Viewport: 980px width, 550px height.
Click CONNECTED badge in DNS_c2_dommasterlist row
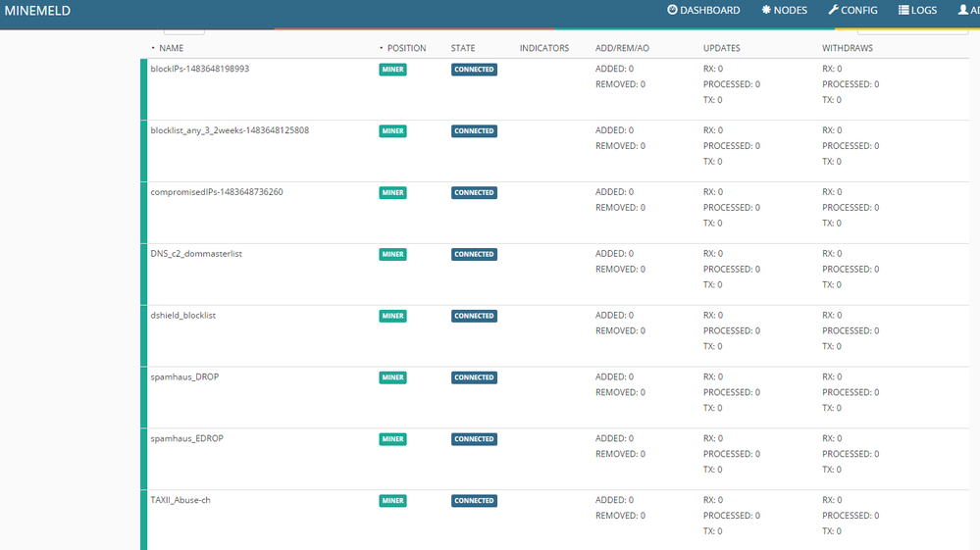(474, 254)
